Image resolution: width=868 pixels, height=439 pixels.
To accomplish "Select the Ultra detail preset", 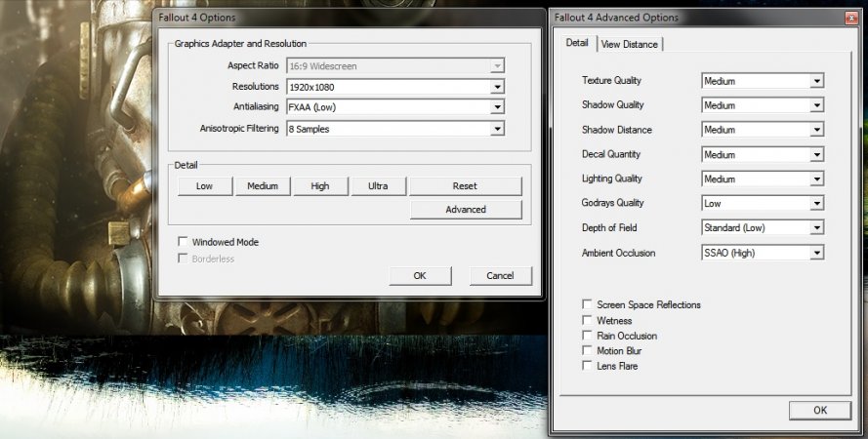I will point(378,186).
